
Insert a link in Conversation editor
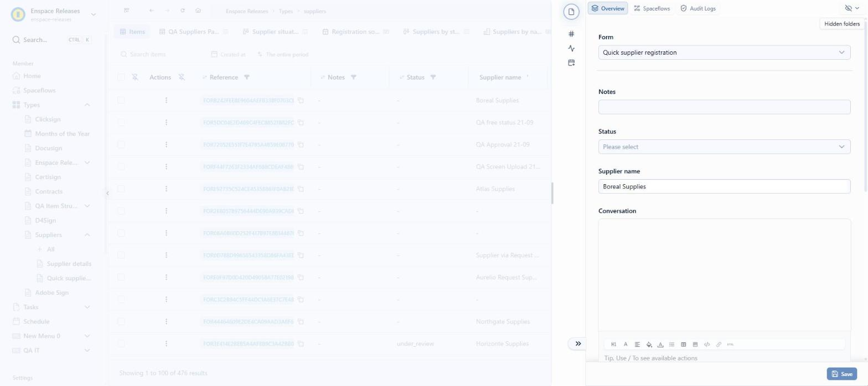[719, 345]
